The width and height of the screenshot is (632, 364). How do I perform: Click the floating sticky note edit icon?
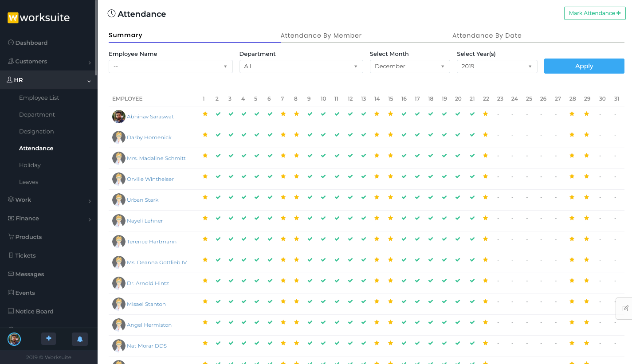point(625,308)
